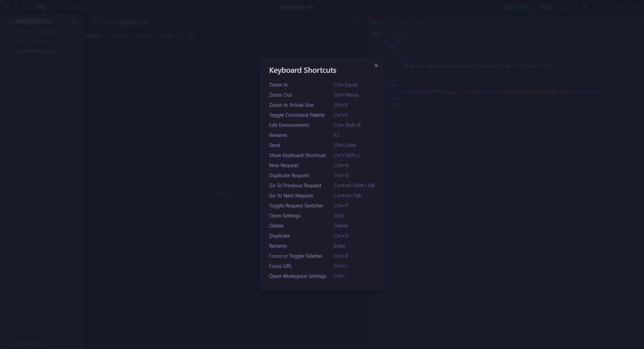
Task: Click the Zoom to Actual Size entry
Action: 291,105
